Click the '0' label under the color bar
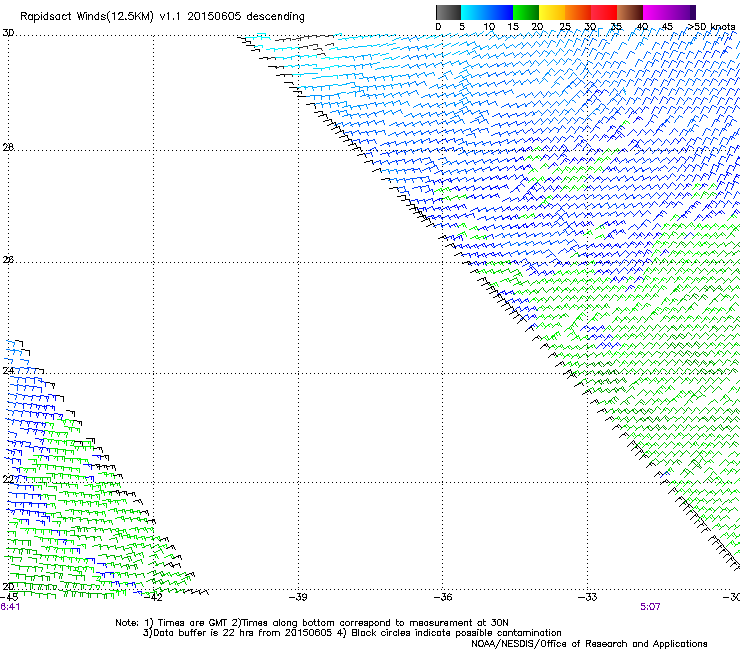 coord(438,27)
